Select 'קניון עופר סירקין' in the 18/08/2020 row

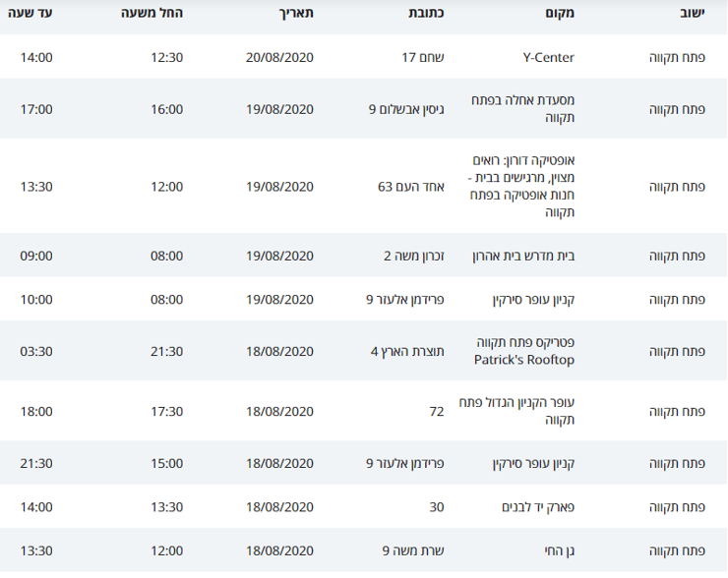tap(533, 463)
